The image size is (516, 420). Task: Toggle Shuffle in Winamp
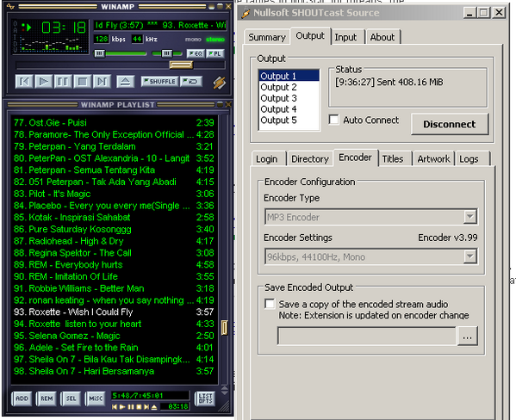coord(160,81)
